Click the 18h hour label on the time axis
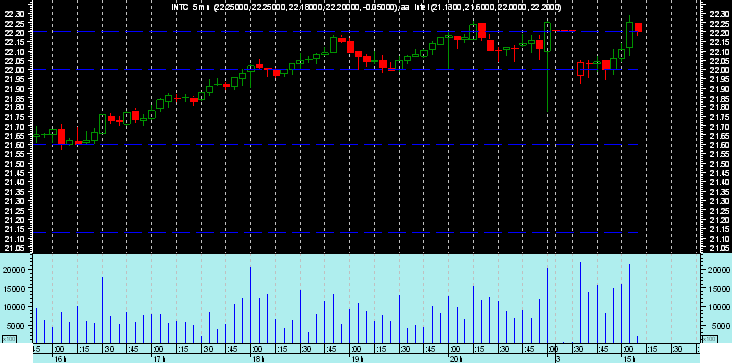The height and width of the screenshot is (363, 732). pos(258,359)
